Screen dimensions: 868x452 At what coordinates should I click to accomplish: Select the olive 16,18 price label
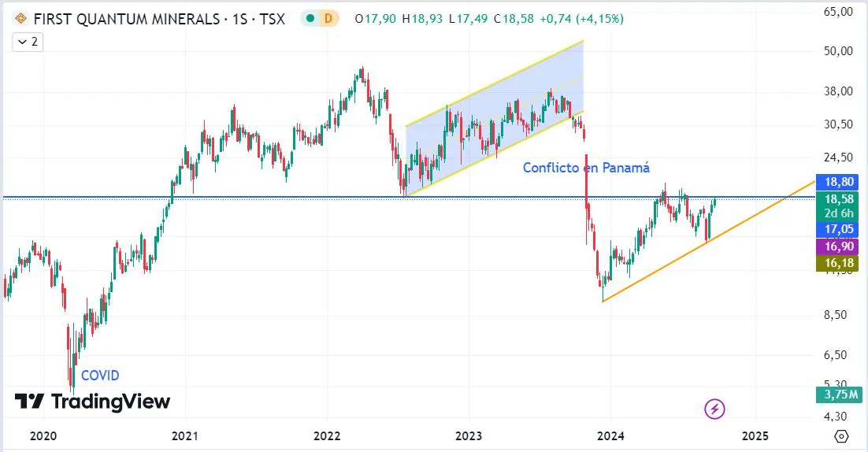coord(839,263)
